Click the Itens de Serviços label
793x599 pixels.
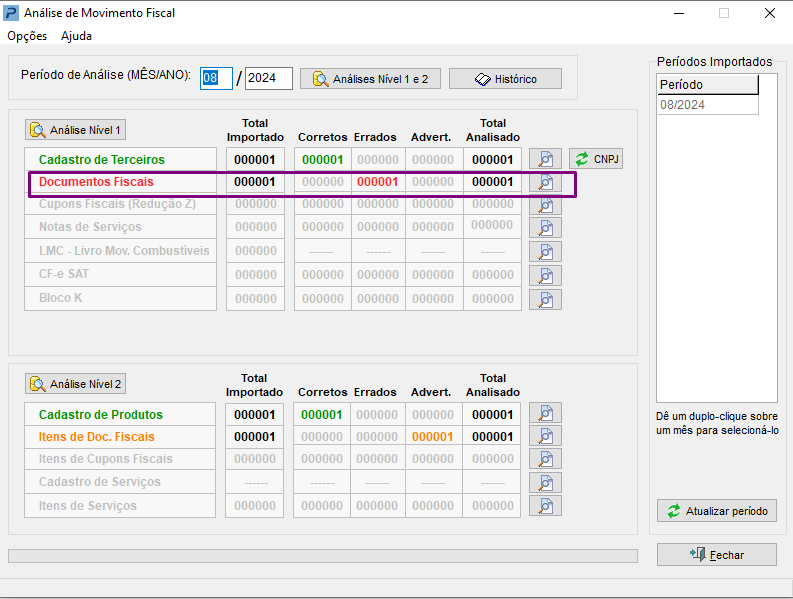point(87,506)
